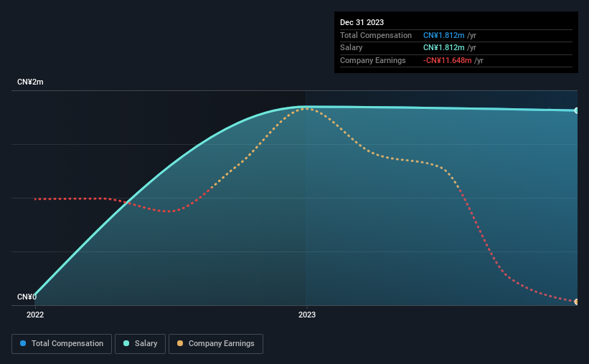This screenshot has height=364, width=589.
Task: Click the Company Earnings label in tooltip
Action: [x=372, y=60]
